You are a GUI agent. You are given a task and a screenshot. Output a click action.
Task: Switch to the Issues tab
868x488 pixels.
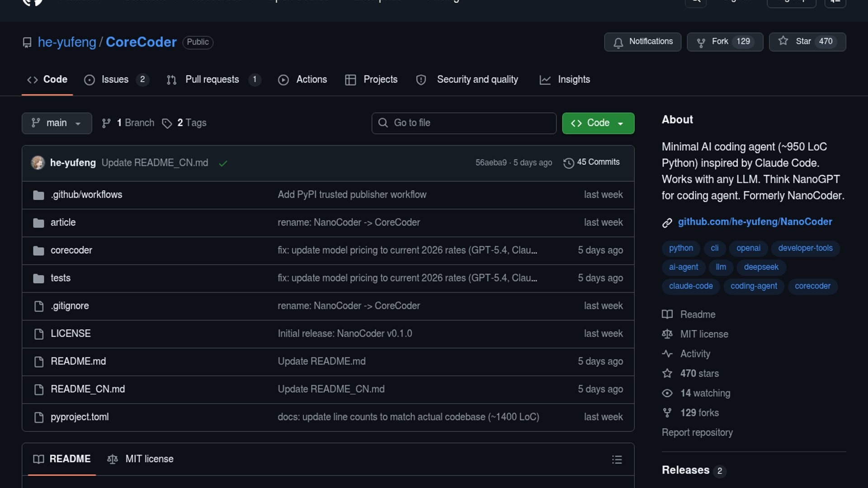pos(115,80)
